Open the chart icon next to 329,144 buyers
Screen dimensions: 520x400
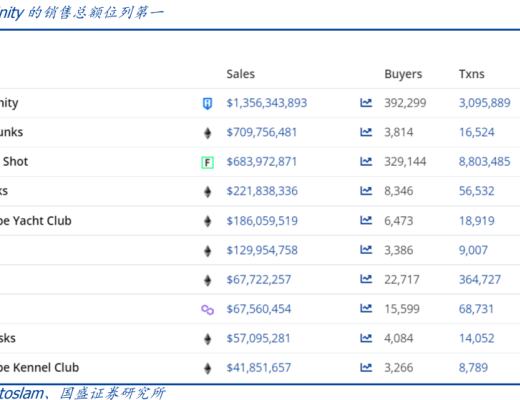click(366, 161)
